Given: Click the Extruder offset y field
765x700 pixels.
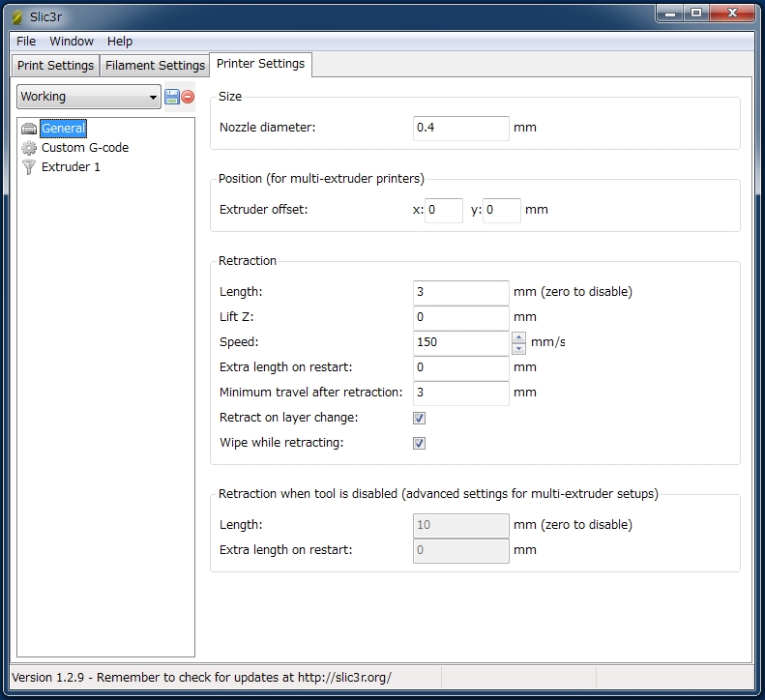Looking at the screenshot, I should (x=502, y=210).
